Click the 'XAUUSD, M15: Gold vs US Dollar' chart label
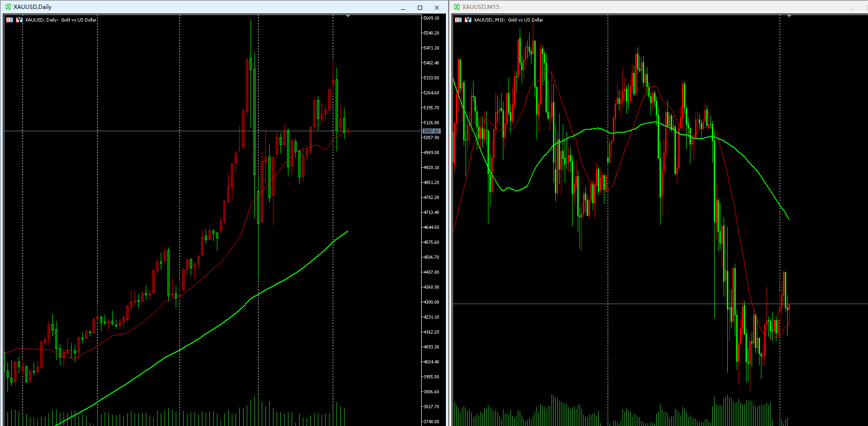868x426 pixels. 509,20
